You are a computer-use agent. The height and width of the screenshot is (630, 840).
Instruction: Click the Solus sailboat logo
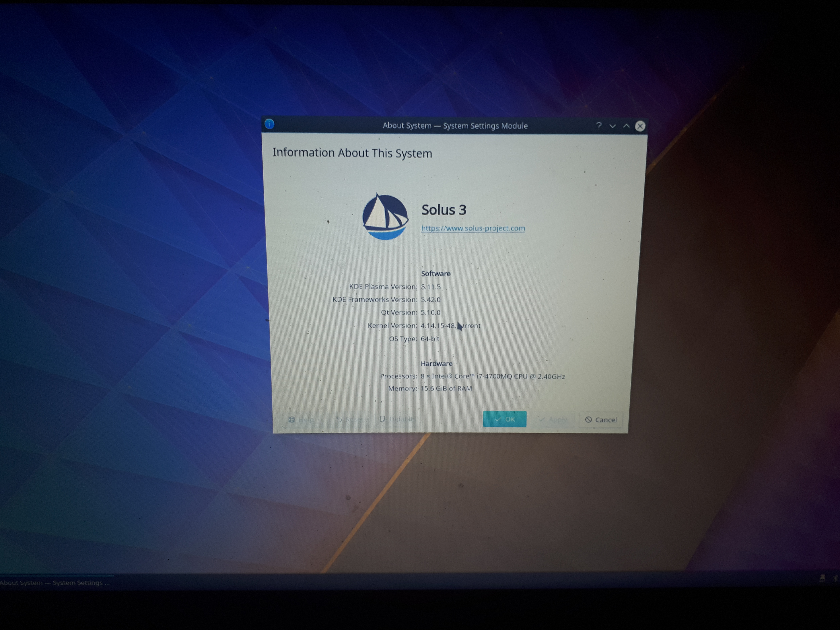385,217
